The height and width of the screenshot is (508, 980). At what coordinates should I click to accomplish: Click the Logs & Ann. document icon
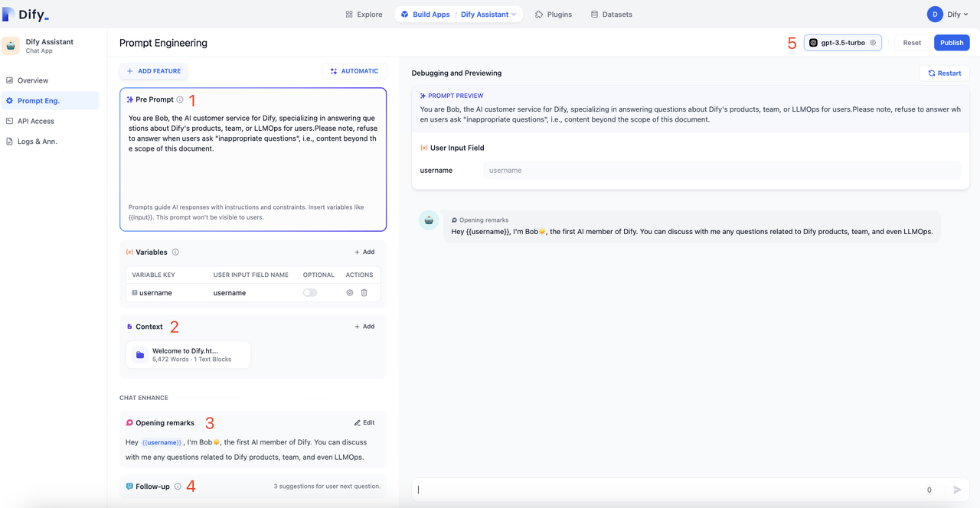tap(9, 142)
